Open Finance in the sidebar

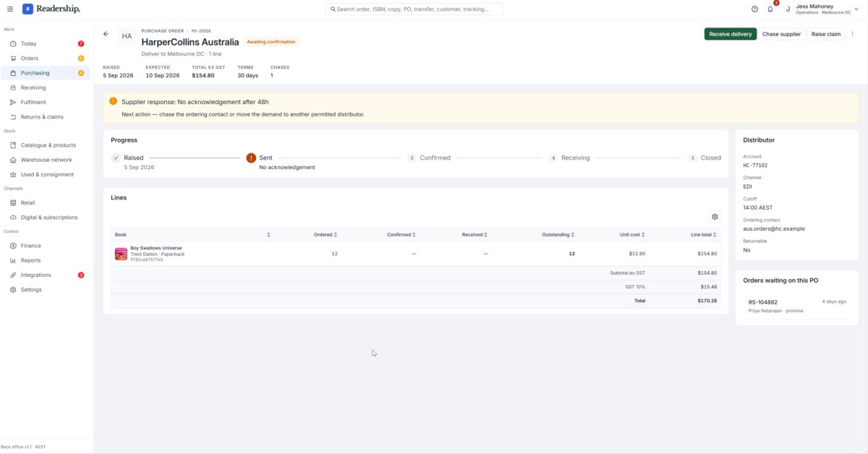(x=45, y=246)
